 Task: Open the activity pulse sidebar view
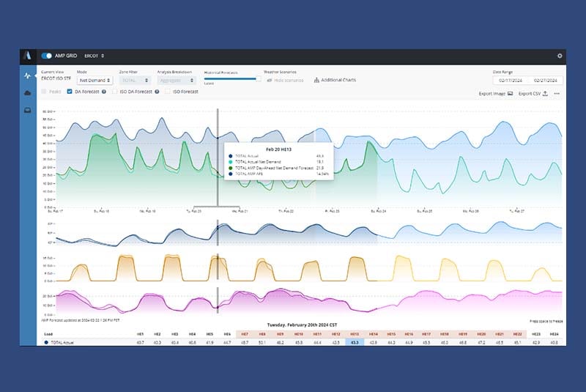pos(28,75)
